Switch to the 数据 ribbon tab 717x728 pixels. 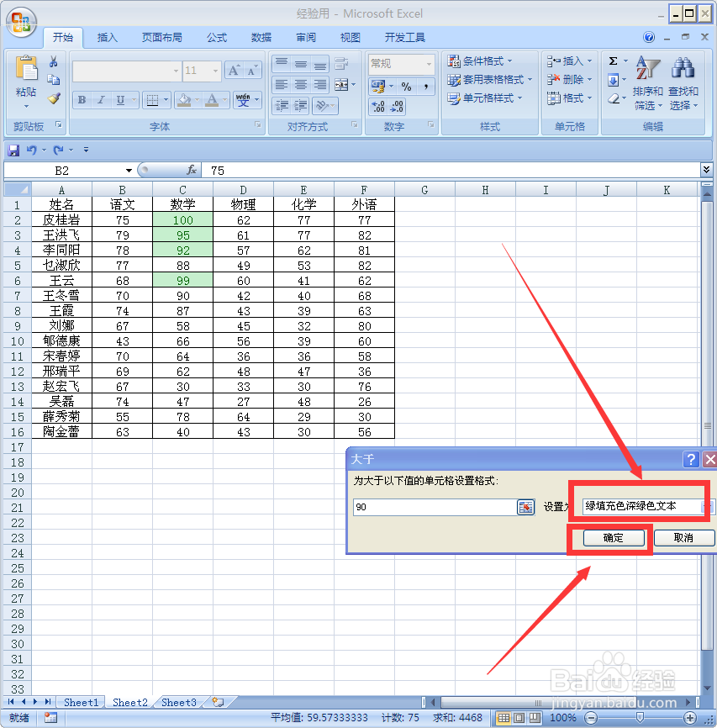[261, 38]
